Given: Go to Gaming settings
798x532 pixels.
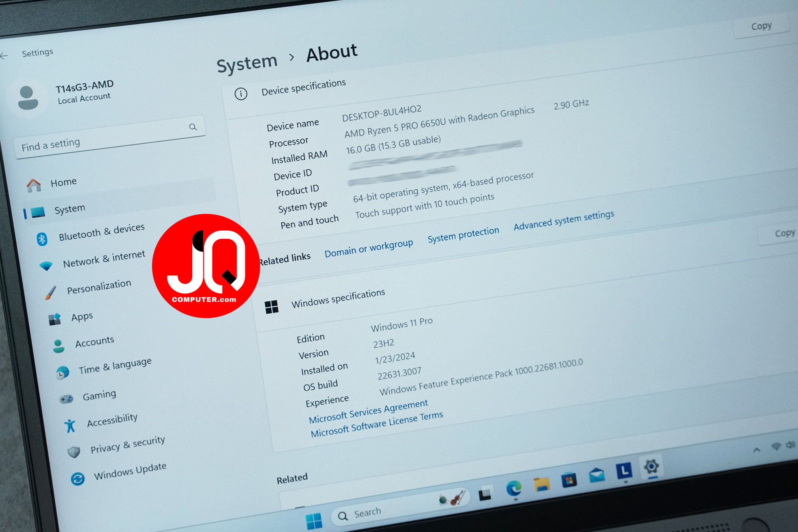Looking at the screenshot, I should coord(99,396).
